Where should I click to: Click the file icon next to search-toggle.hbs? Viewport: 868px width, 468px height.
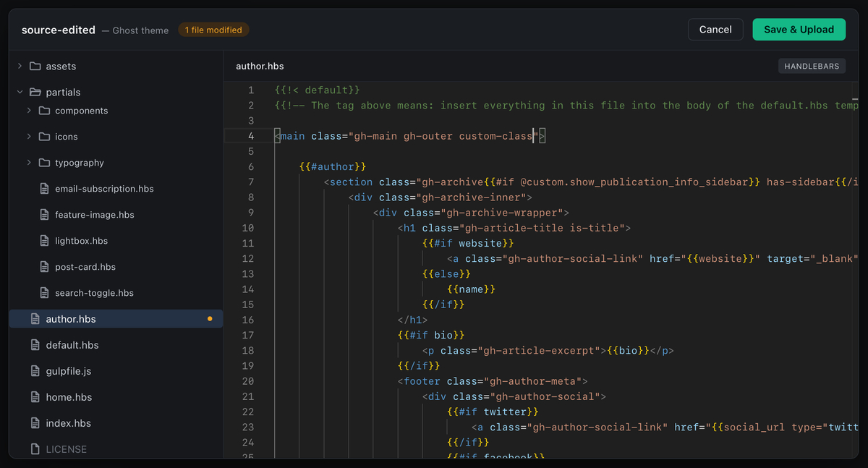coord(45,292)
